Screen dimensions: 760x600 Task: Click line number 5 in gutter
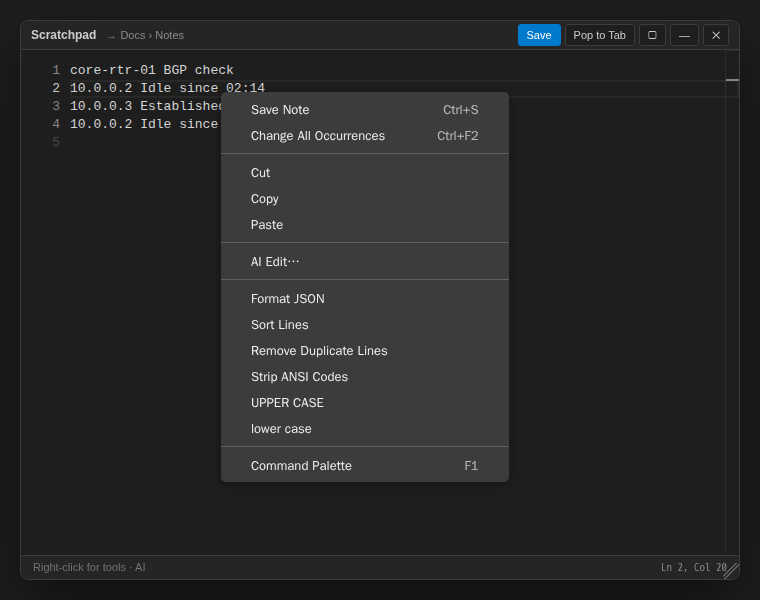(56, 142)
